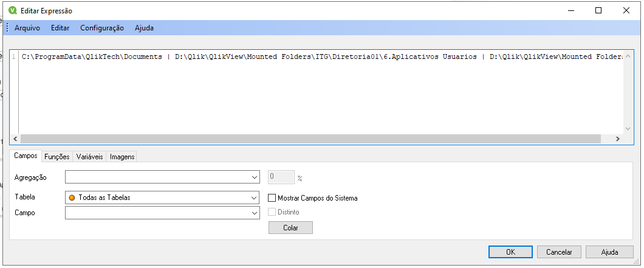Screen dimensions: 644x268
Task: Click the 'Diretoria01' text in expression
Action: pos(355,57)
